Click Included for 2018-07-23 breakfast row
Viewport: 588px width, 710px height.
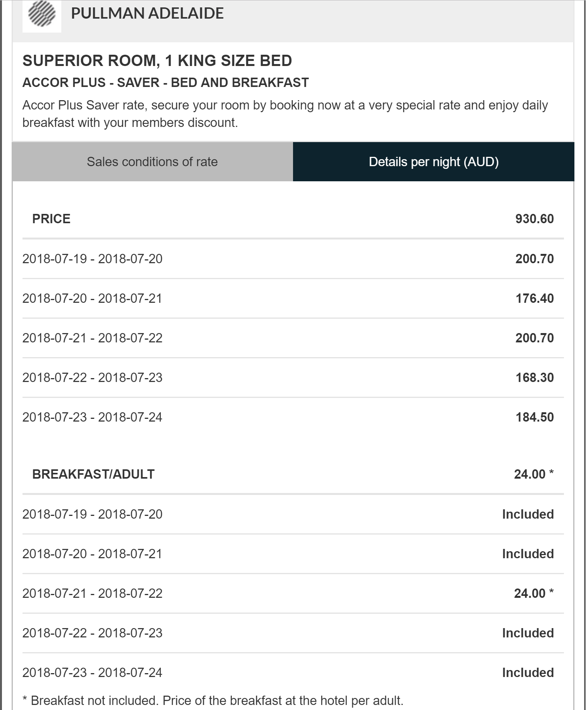click(x=527, y=672)
